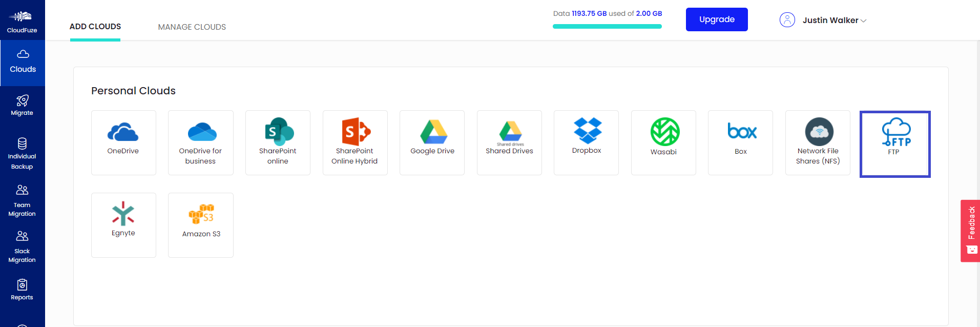Open the Clouds sidebar section

pos(23,63)
